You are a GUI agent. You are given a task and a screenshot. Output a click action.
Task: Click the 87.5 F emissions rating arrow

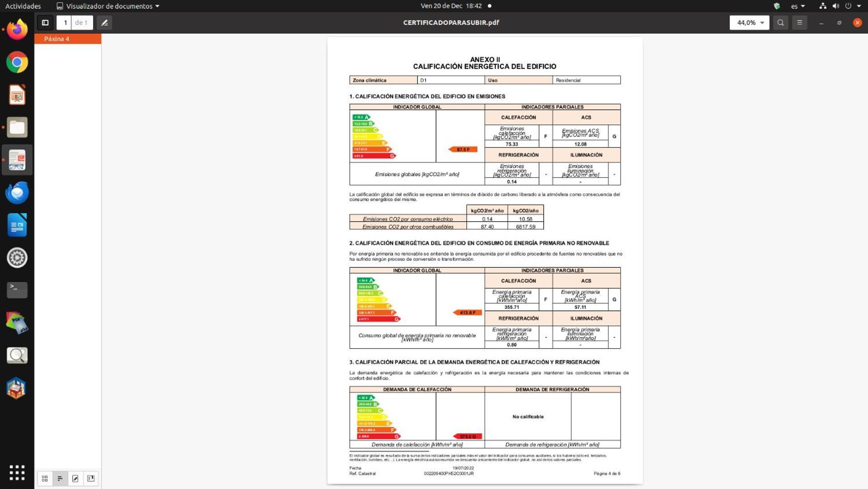pyautogui.click(x=463, y=149)
